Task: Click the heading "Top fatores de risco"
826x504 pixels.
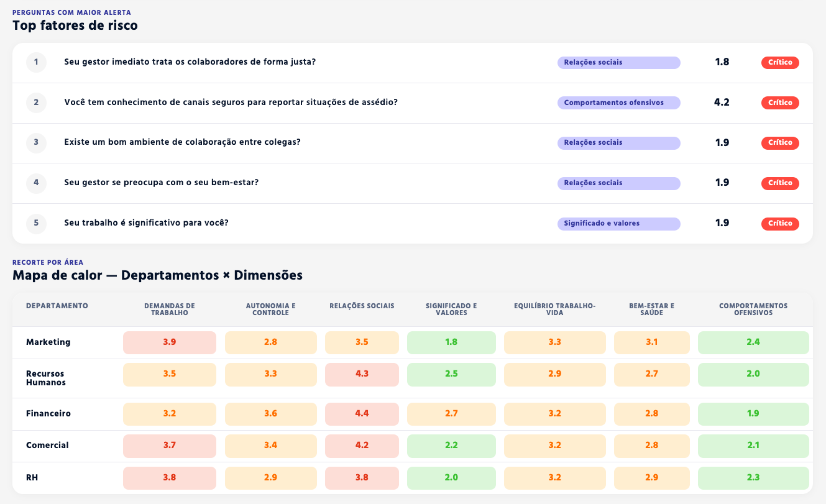Action: (x=75, y=25)
